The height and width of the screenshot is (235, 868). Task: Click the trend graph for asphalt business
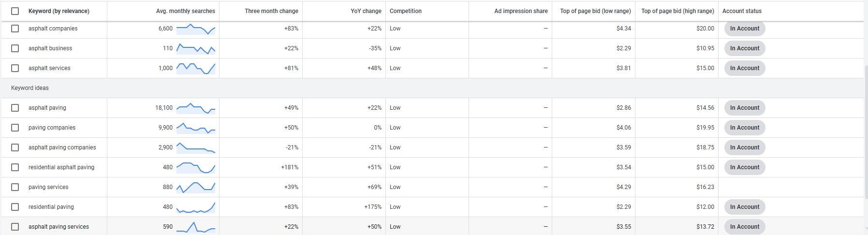click(196, 48)
